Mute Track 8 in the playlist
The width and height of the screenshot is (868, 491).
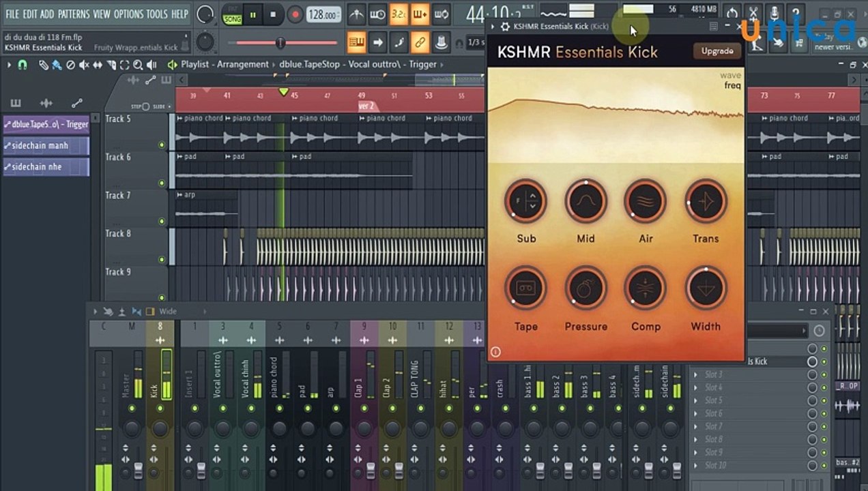[162, 259]
